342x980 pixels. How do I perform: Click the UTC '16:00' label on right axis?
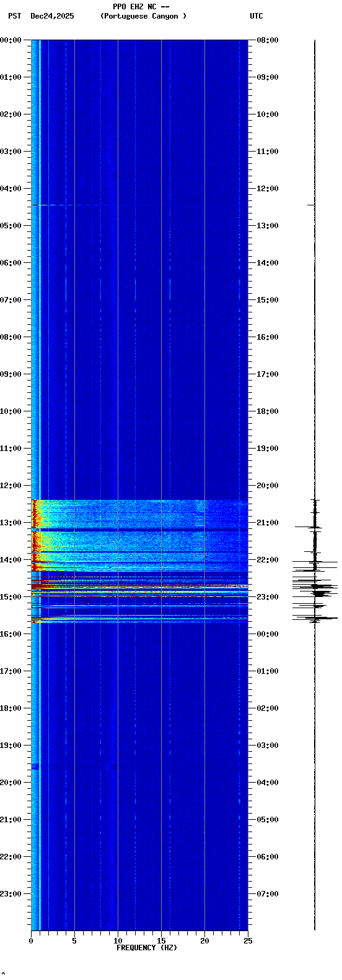tap(268, 337)
